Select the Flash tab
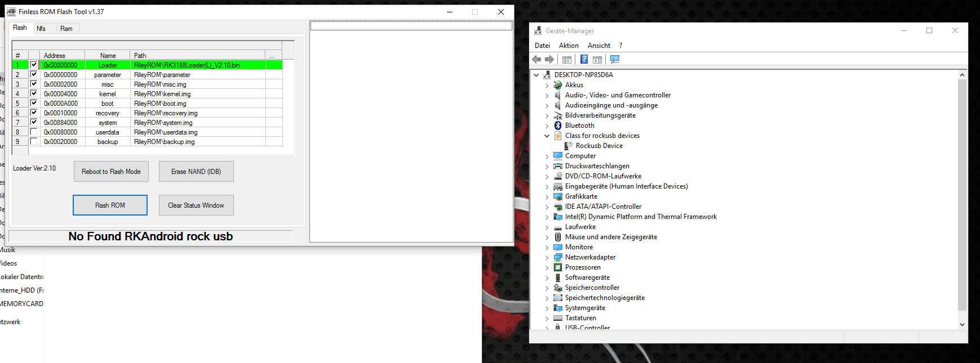This screenshot has height=363, width=980. tap(20, 28)
